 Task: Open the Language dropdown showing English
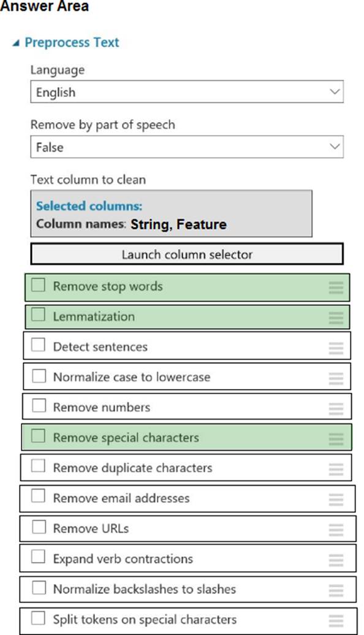(x=187, y=92)
